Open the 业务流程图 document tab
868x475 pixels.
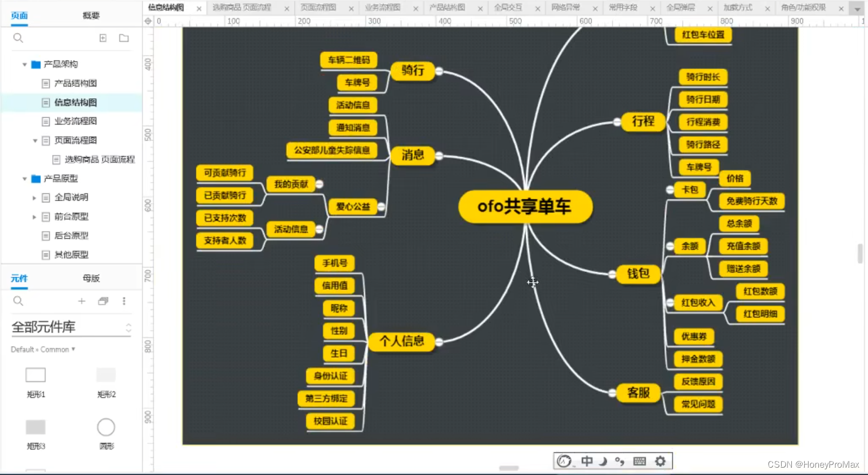[383, 7]
